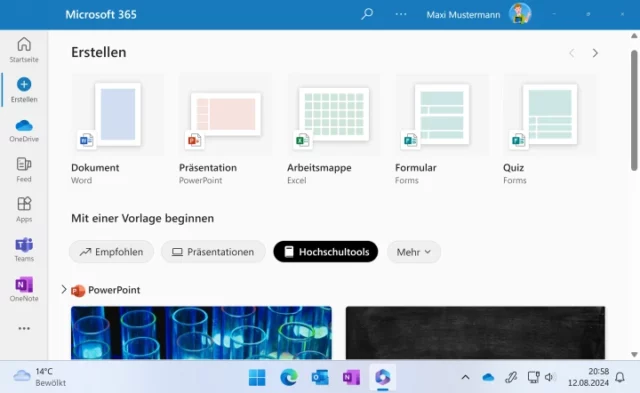Image resolution: width=640 pixels, height=393 pixels.
Task: Click the pen tray icon
Action: pyautogui.click(x=511, y=377)
